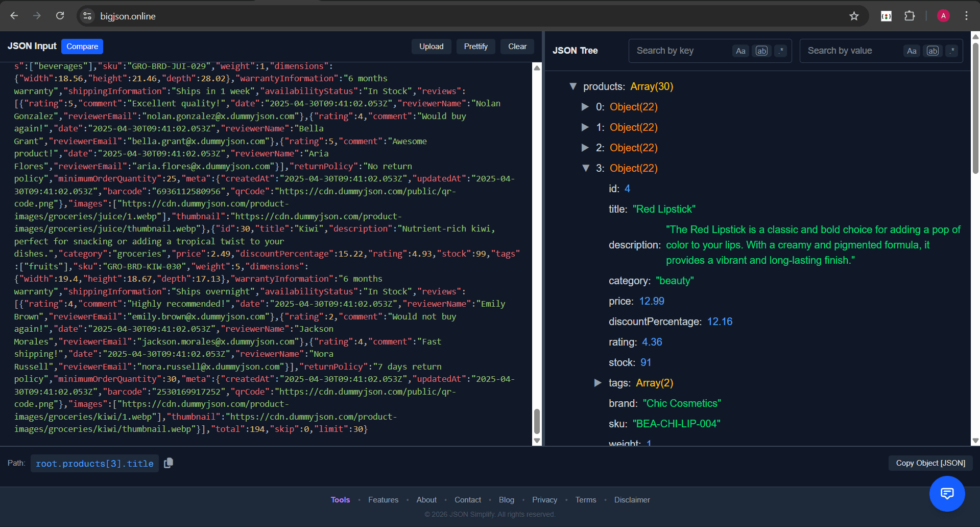Image resolution: width=980 pixels, height=527 pixels.
Task: Select the category "beauty" row
Action: click(651, 281)
